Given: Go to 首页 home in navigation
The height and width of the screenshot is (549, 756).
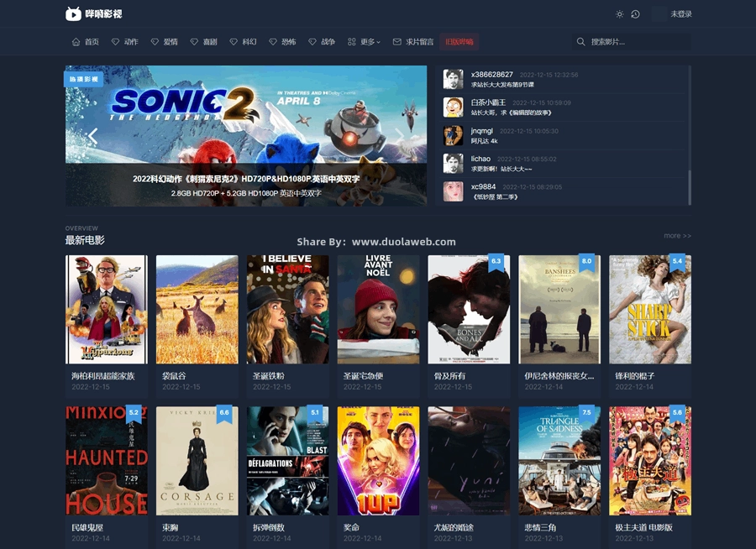Looking at the screenshot, I should [x=86, y=42].
